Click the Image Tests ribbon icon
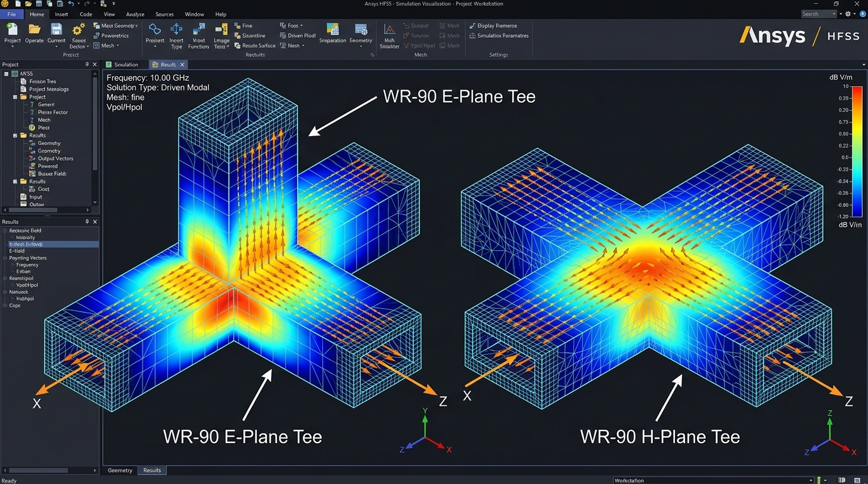868x484 pixels. click(221, 30)
